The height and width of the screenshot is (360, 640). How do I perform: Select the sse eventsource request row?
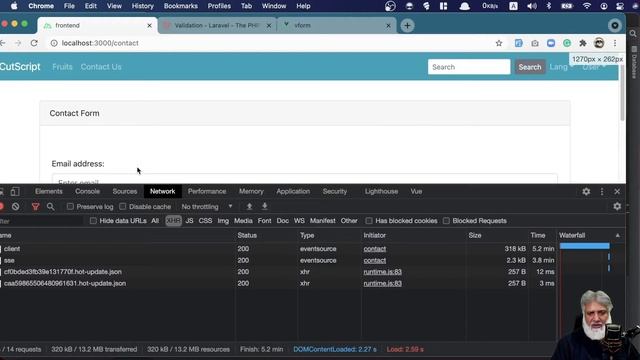coord(278,260)
